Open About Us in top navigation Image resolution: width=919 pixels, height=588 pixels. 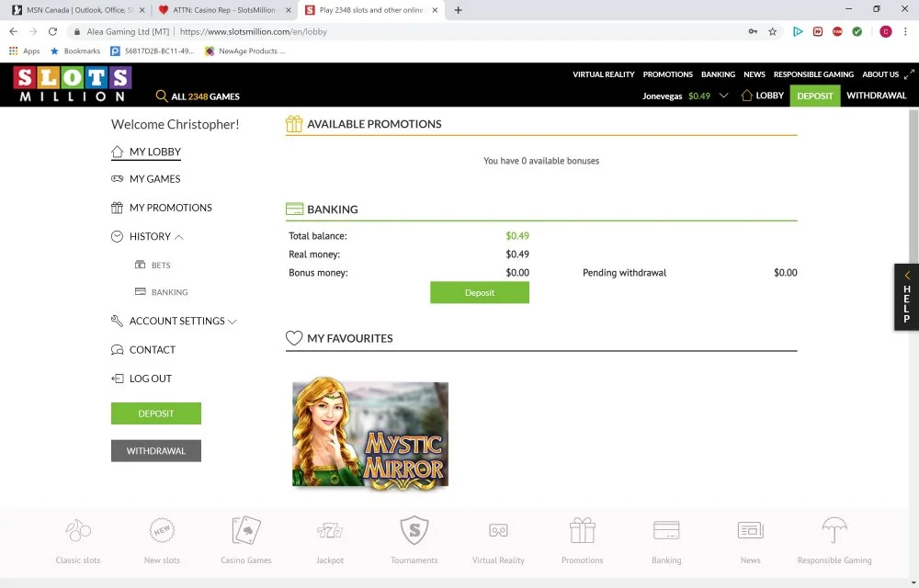click(880, 74)
